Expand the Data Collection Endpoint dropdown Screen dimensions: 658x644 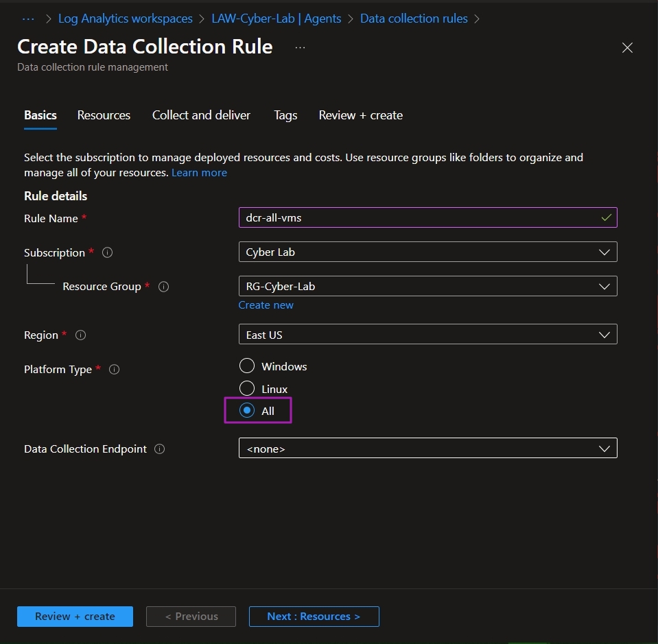[x=427, y=448]
